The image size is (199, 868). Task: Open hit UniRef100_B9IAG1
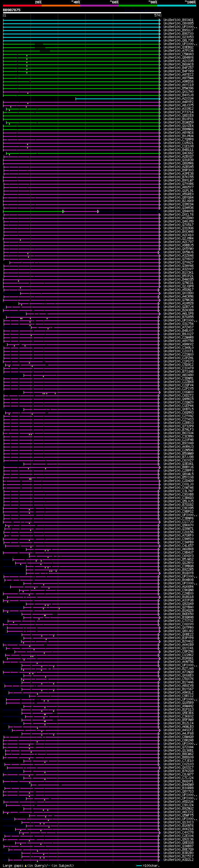pyautogui.click(x=179, y=20)
